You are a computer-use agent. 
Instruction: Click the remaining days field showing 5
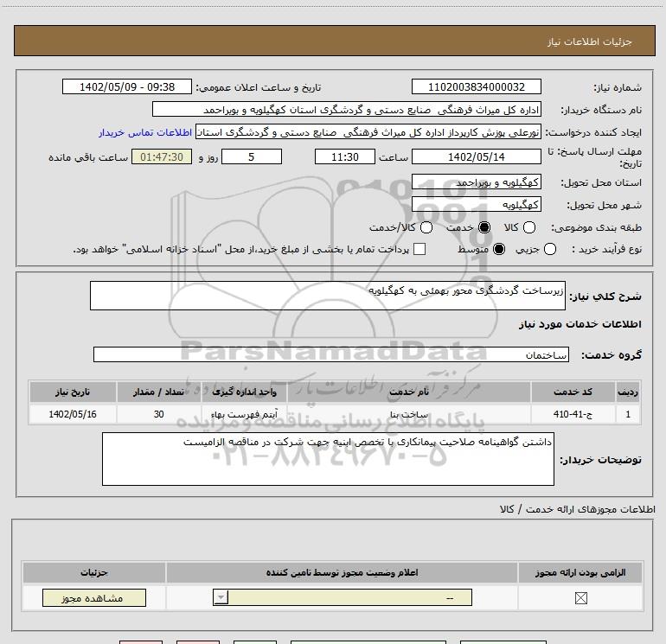252,156
